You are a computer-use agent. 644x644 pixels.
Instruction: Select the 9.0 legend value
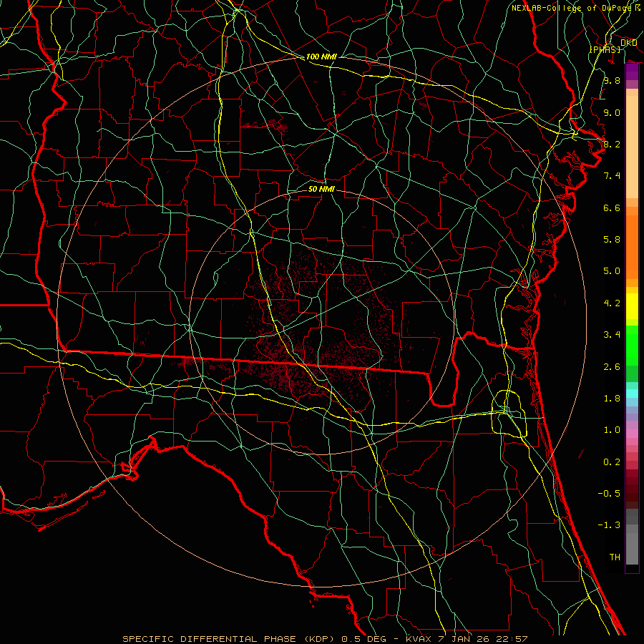tap(612, 112)
